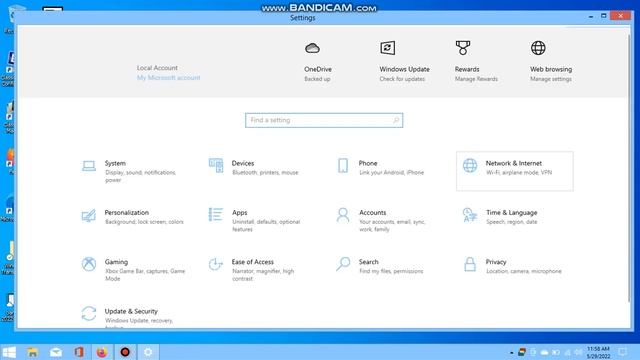
Task: Open Mail app from taskbar
Action: [56, 352]
